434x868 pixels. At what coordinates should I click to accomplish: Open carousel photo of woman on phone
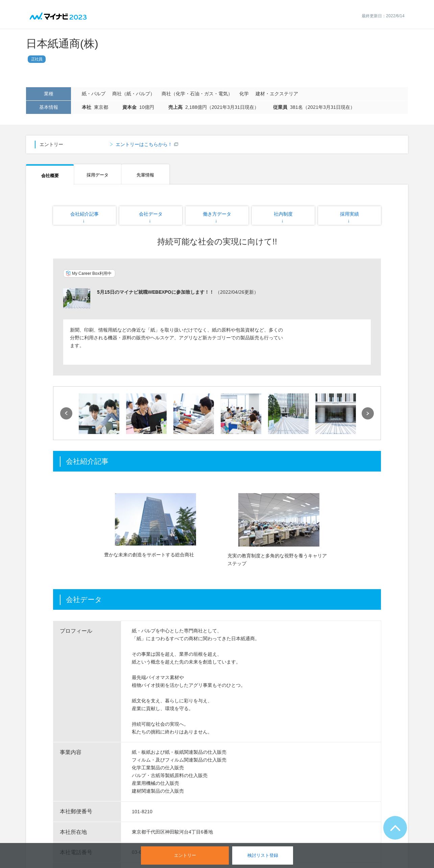(146, 414)
